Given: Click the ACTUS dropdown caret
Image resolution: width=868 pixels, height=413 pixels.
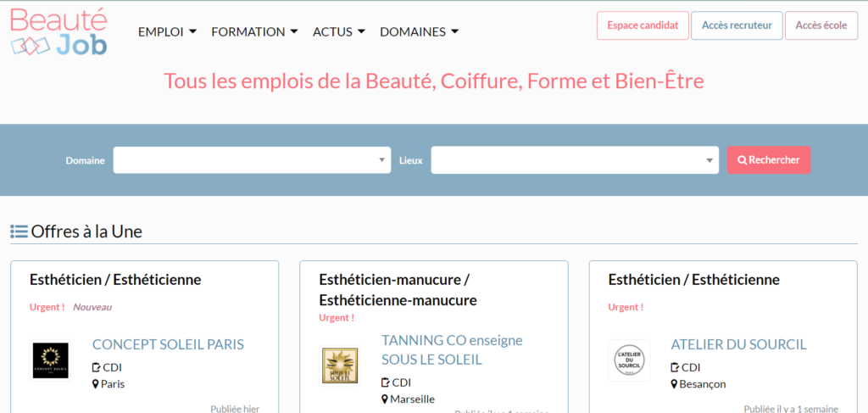Looking at the screenshot, I should click(x=361, y=31).
